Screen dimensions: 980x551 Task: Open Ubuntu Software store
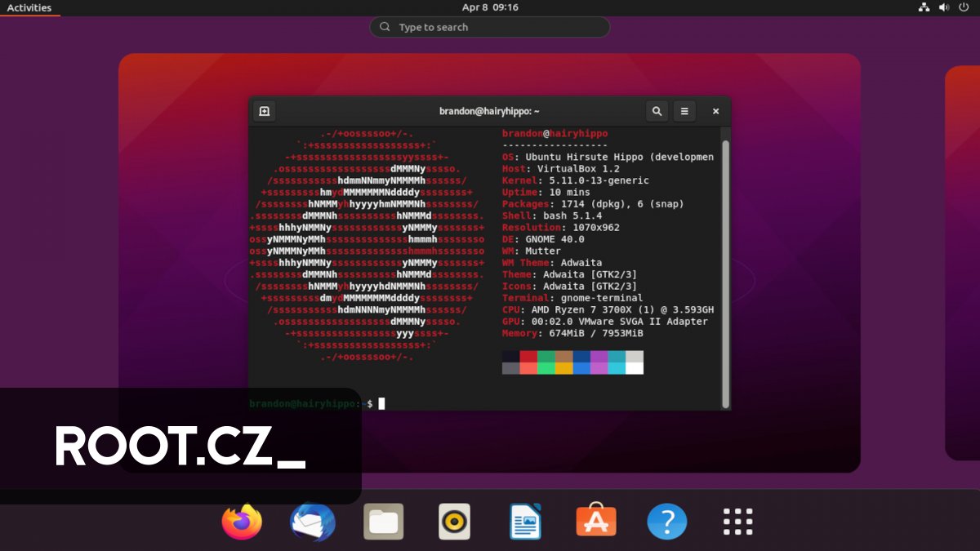pos(596,521)
